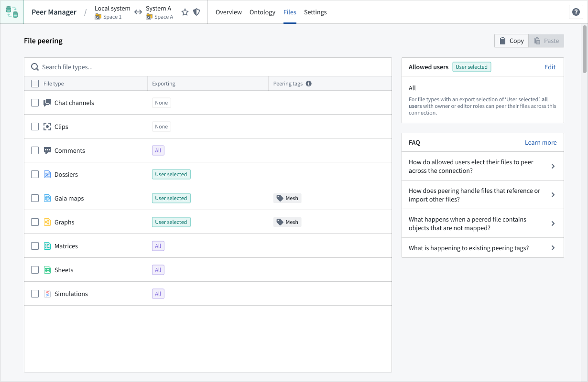Expand FAQ about unmapped objects
Screen dimensions: 588x382
click(483, 223)
